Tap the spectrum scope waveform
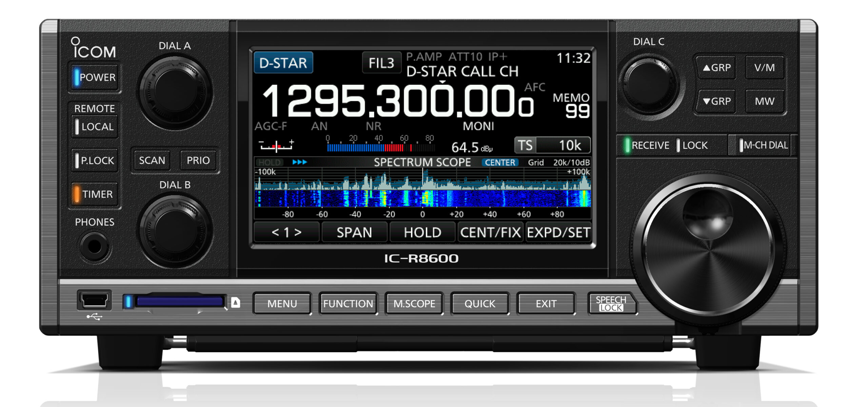Viewport: 868px width, 407px height. 422,179
